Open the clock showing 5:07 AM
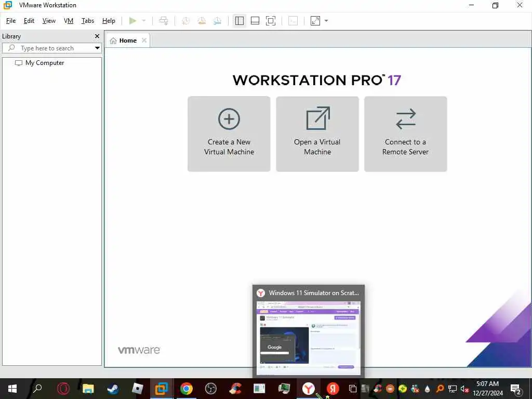Image resolution: width=532 pixels, height=399 pixels. tap(487, 389)
